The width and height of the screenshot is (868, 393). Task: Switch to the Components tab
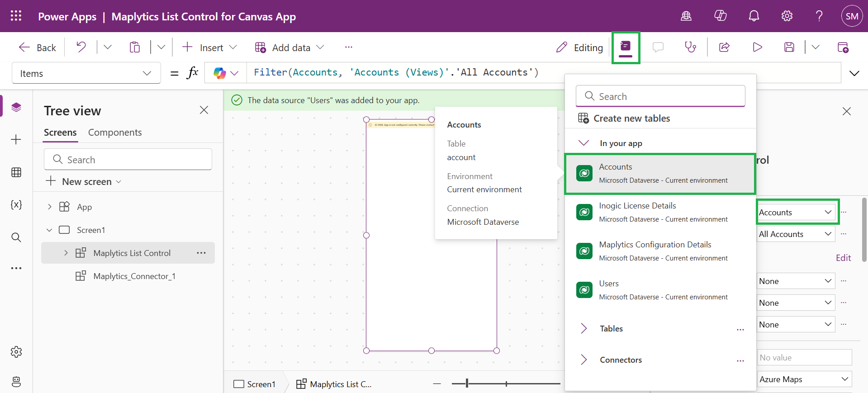pos(115,133)
